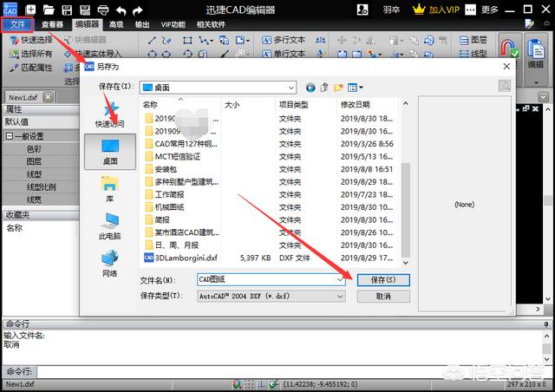This screenshot has height=392, width=555.
Task: Click the Save icon in title bar
Action: pyautogui.click(x=67, y=10)
